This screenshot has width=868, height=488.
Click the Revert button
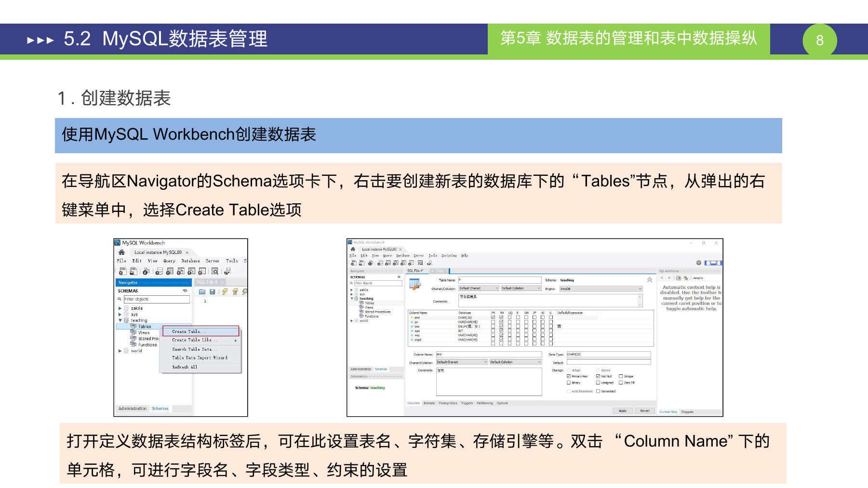pos(645,411)
